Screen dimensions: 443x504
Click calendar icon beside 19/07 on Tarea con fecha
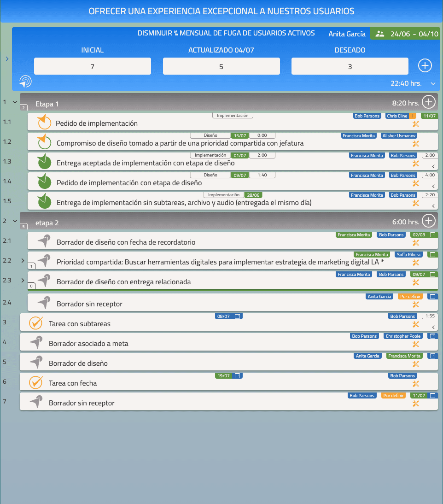(x=238, y=375)
